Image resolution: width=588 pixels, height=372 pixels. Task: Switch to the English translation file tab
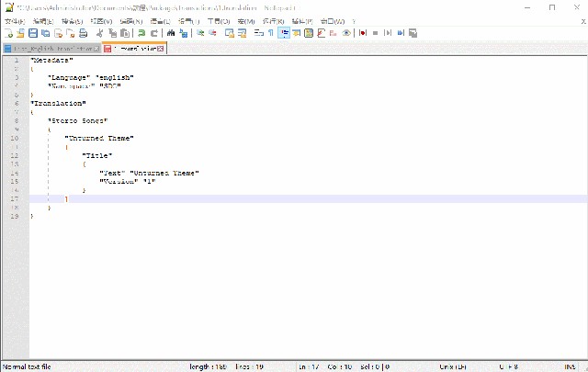[x=51, y=48]
